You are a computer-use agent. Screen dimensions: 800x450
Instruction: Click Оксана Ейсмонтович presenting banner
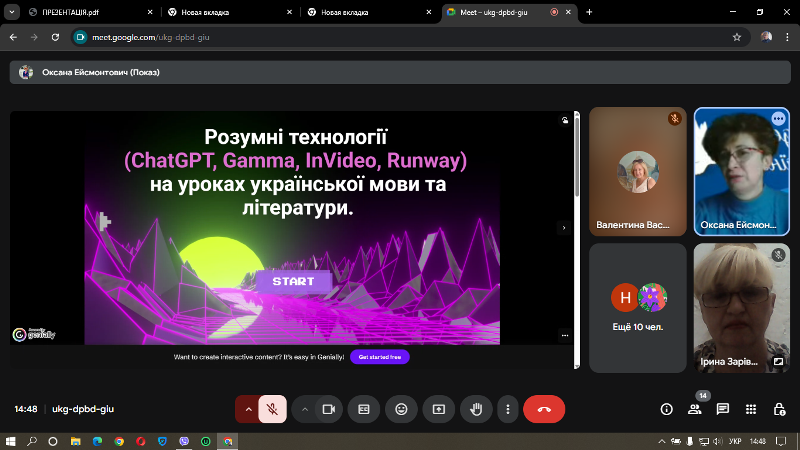pos(400,72)
